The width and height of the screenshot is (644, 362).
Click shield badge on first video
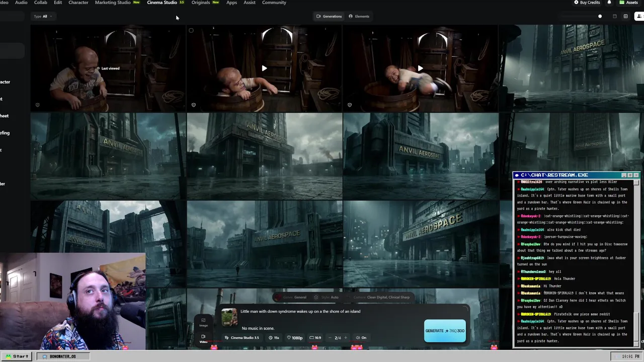point(38,105)
